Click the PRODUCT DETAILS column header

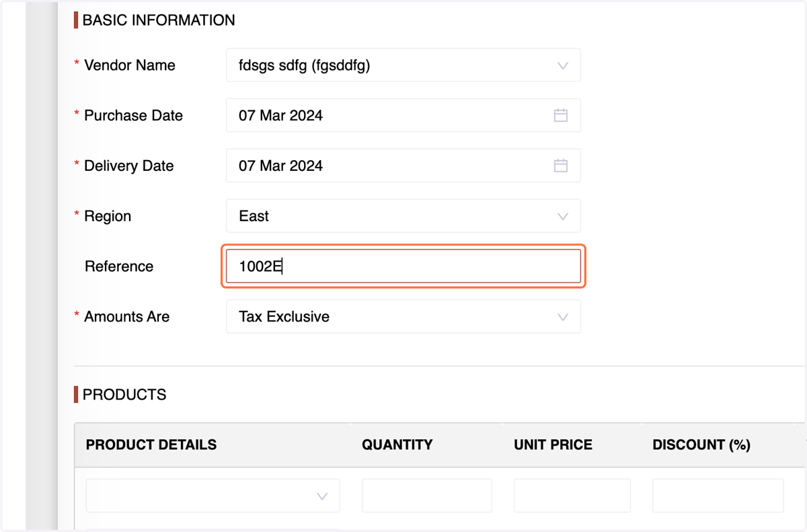151,445
